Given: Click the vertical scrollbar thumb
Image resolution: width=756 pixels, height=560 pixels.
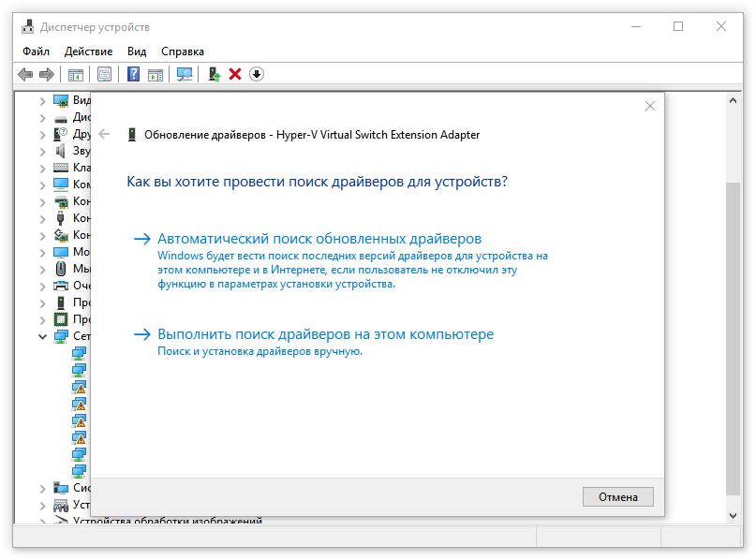Looking at the screenshot, I should (733, 338).
